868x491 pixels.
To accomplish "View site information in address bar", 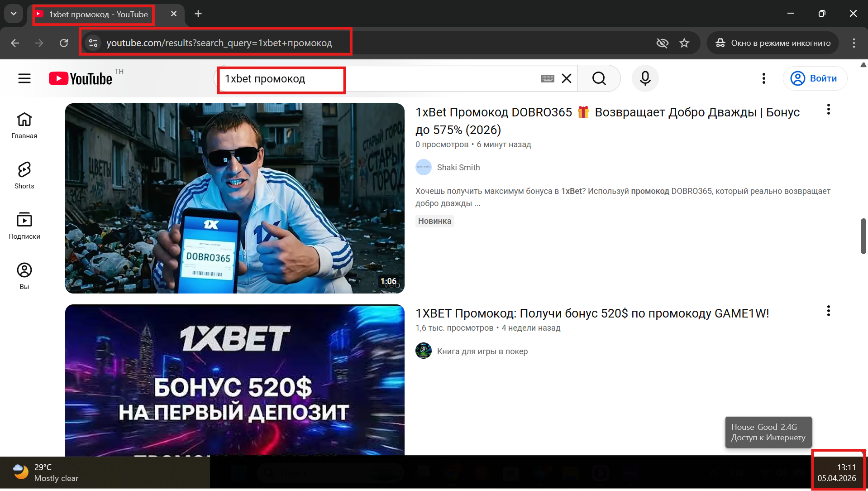I will pyautogui.click(x=93, y=43).
